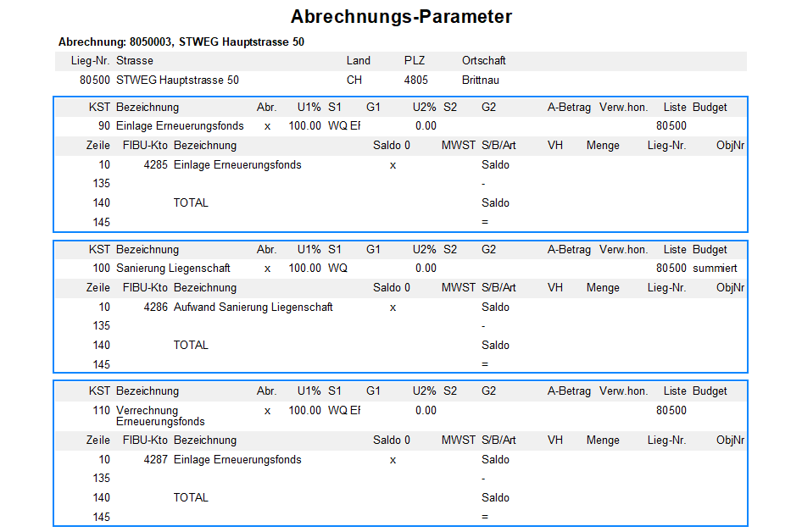Select the Land value CH
Viewport: 802px width, 532px height.
point(354,80)
